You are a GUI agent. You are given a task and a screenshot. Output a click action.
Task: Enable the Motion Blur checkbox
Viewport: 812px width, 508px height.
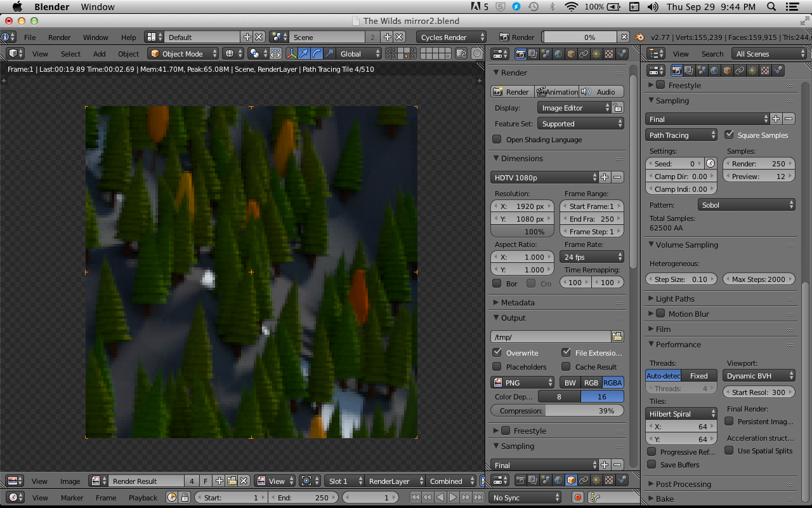click(x=660, y=314)
